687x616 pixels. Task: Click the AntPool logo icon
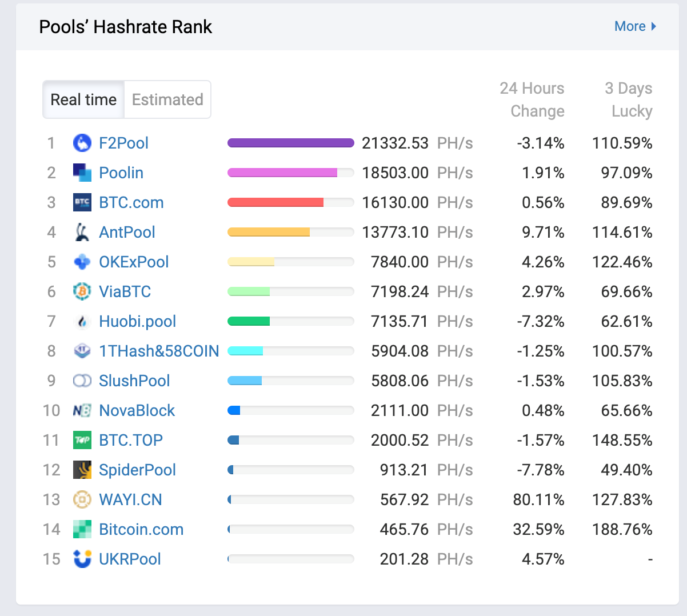82,232
